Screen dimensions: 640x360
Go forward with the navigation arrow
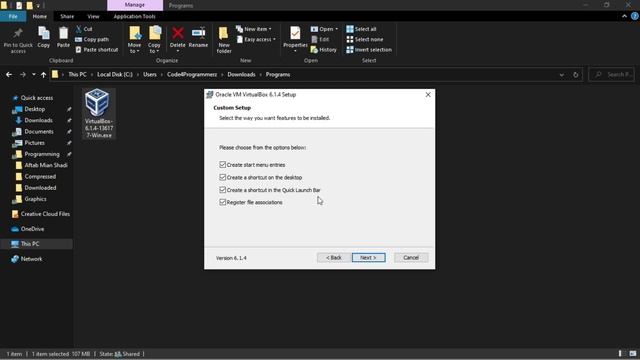(x=23, y=75)
